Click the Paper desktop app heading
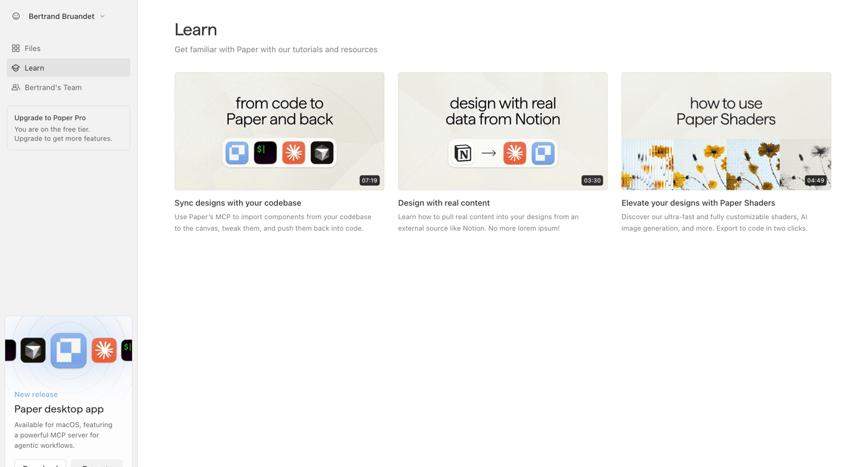Screen dimensions: 868x467 [59, 409]
